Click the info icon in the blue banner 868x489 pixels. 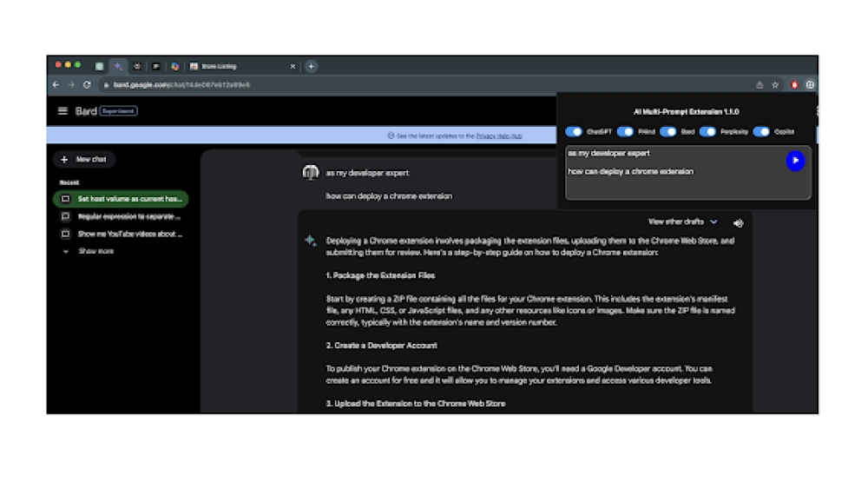click(x=391, y=135)
